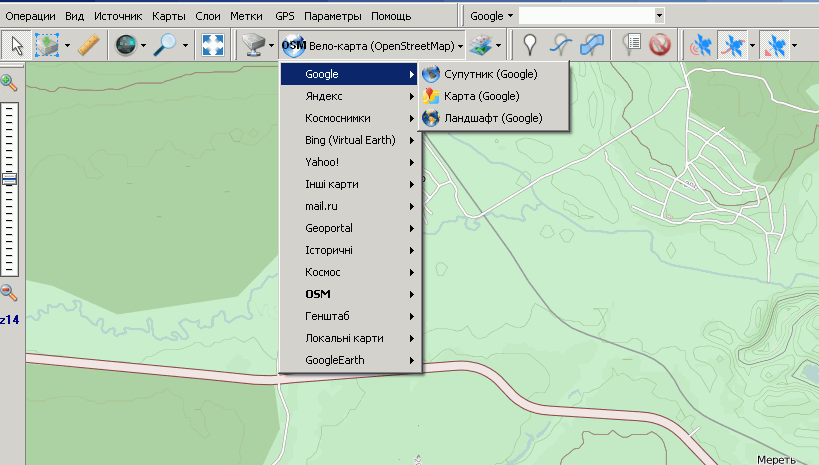
Task: Open the placemark manager list icon
Action: pyautogui.click(x=631, y=45)
